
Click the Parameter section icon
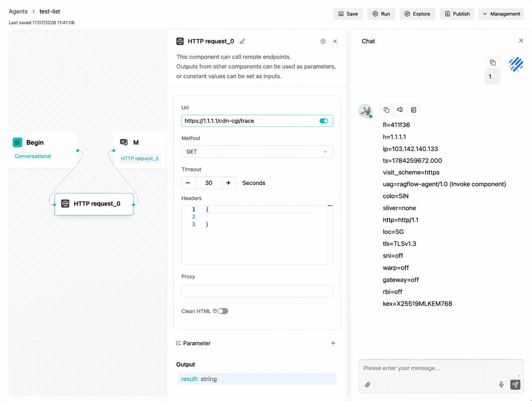coord(178,343)
